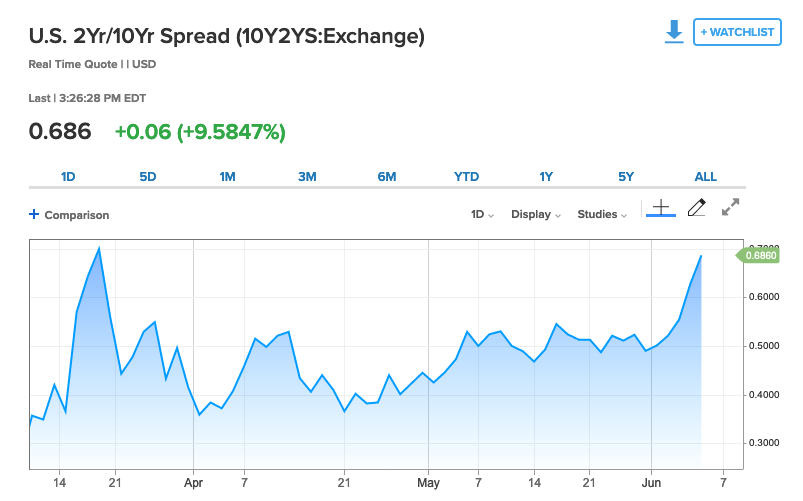The width and height of the screenshot is (803, 501).
Task: Open the 1D interval dropdown
Action: click(x=482, y=215)
